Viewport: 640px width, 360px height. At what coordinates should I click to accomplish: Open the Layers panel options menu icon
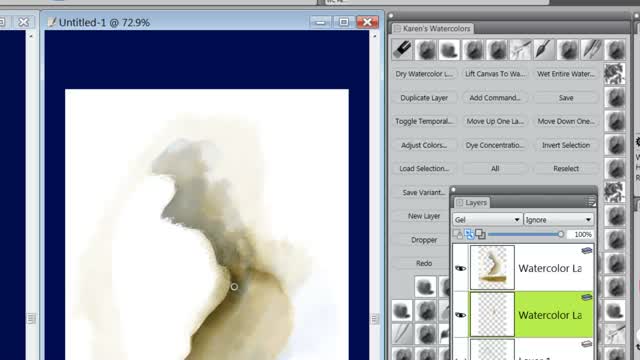[590, 202]
